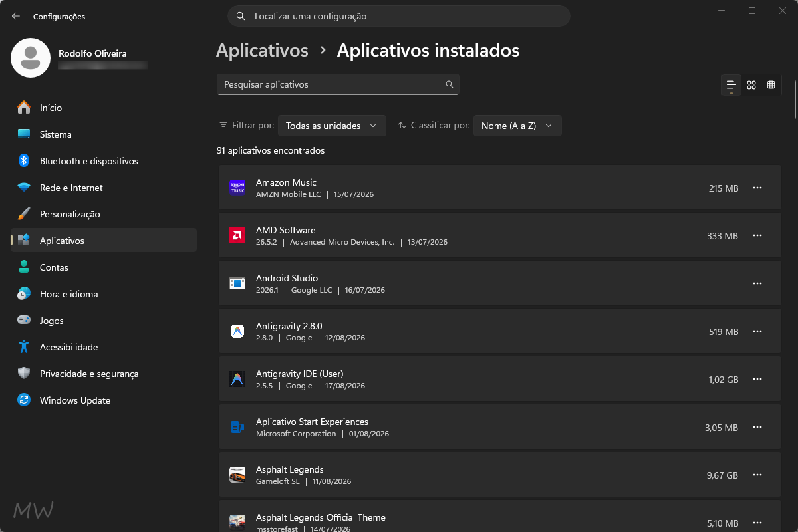
Task: Open more options for AMD Software
Action: 757,235
